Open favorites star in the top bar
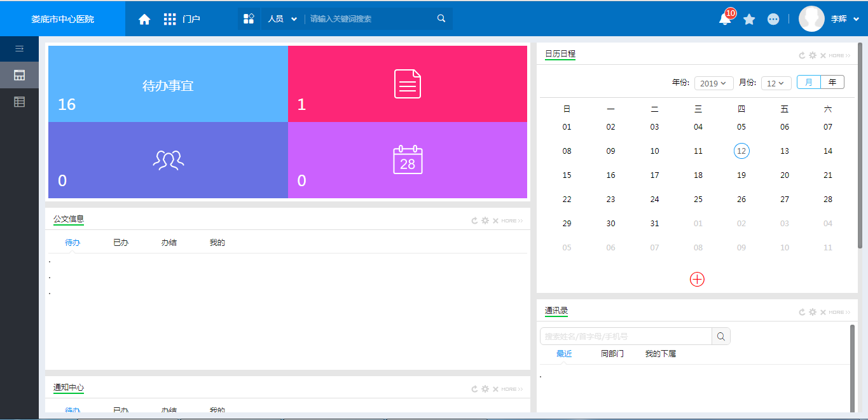This screenshot has width=868, height=420. pyautogui.click(x=749, y=19)
